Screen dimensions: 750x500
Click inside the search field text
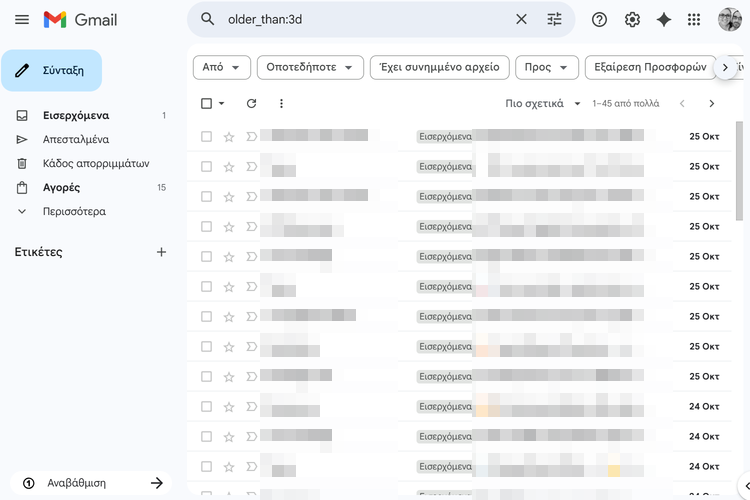[x=360, y=19]
